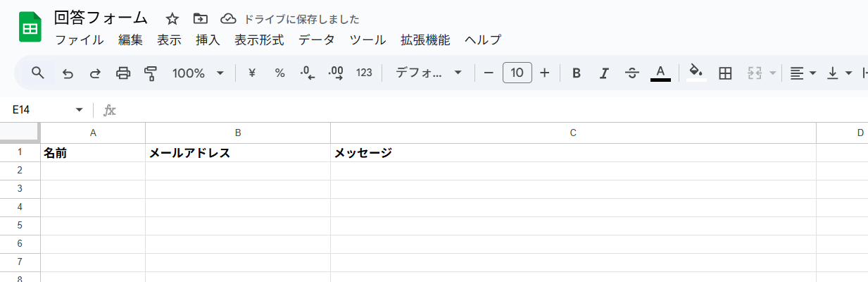Open the 100% zoom dropdown
868x282 pixels.
198,73
